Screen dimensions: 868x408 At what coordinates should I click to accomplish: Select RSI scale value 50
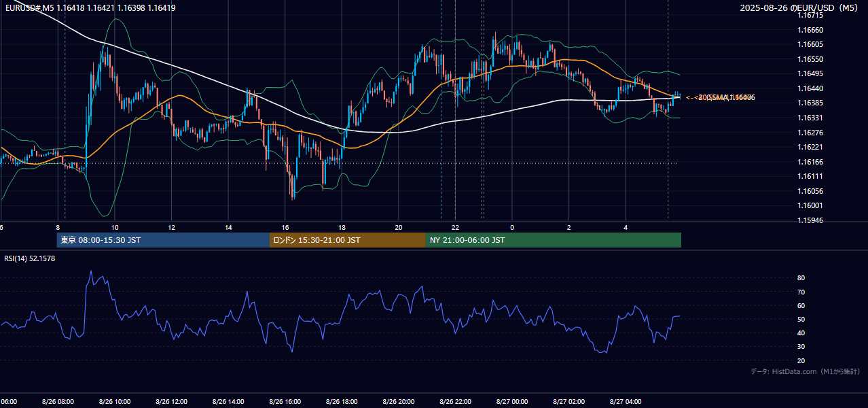point(801,319)
